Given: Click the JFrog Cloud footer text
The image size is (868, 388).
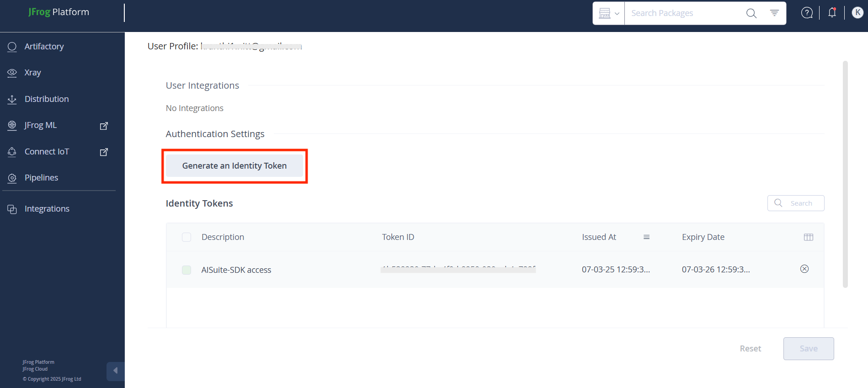Looking at the screenshot, I should point(35,369).
